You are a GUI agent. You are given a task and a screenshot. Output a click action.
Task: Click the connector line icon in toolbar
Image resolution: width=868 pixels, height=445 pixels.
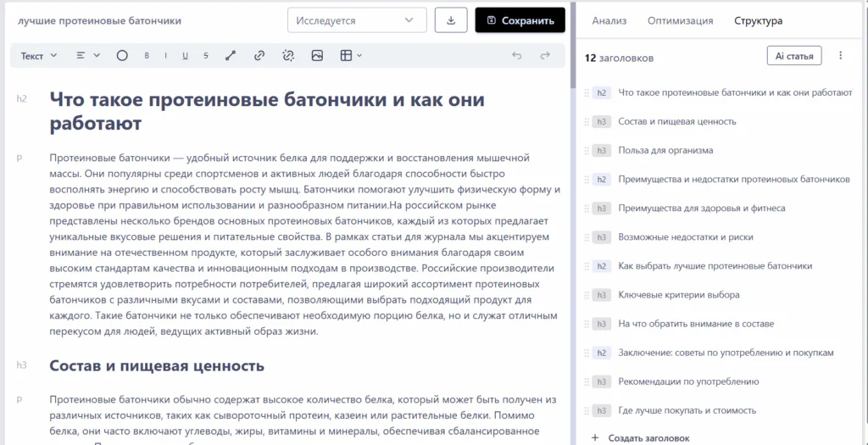pos(231,55)
